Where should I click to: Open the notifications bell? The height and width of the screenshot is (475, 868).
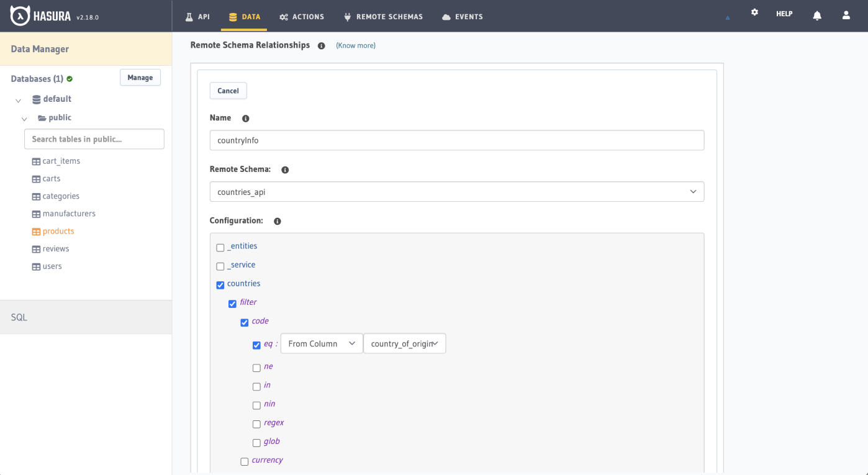tap(816, 14)
